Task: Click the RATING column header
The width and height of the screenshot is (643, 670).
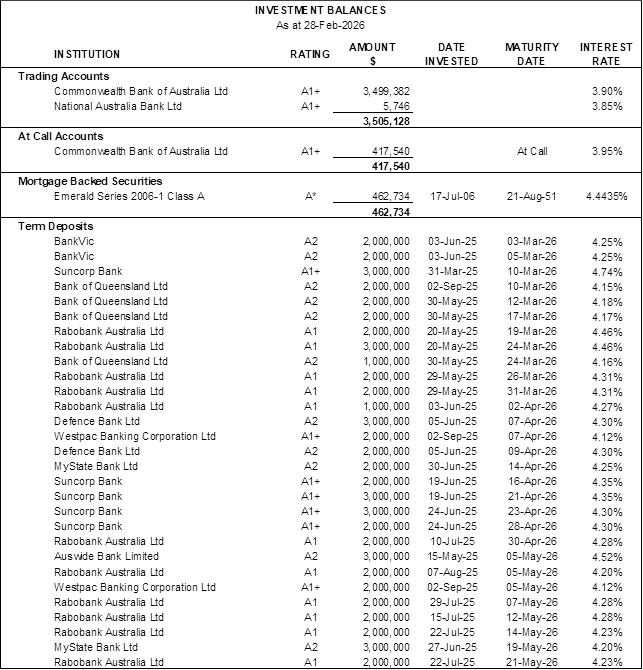Action: point(309,55)
